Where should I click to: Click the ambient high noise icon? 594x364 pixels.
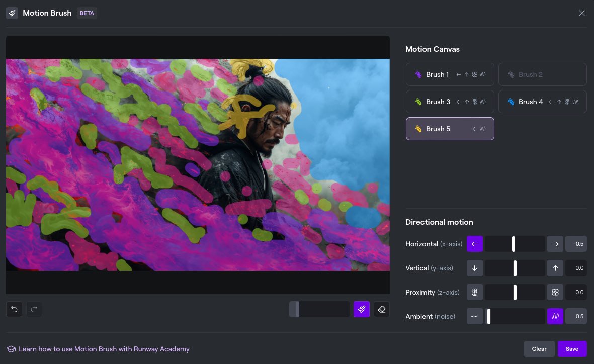(555, 316)
